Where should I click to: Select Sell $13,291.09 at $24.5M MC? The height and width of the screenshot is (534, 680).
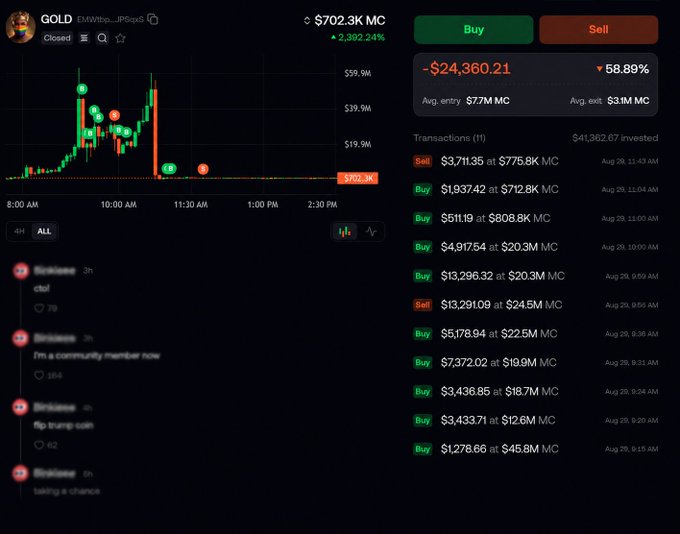point(536,305)
